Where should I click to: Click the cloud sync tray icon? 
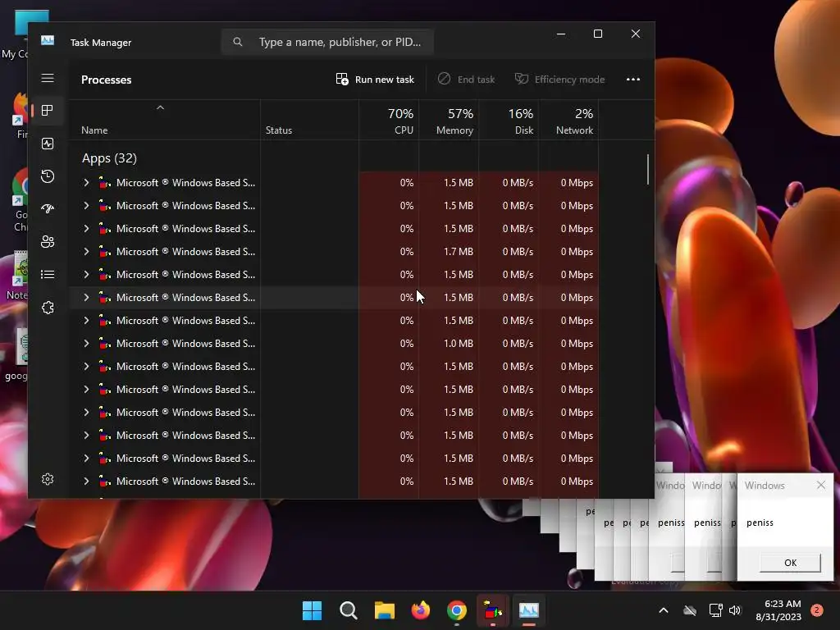690,610
